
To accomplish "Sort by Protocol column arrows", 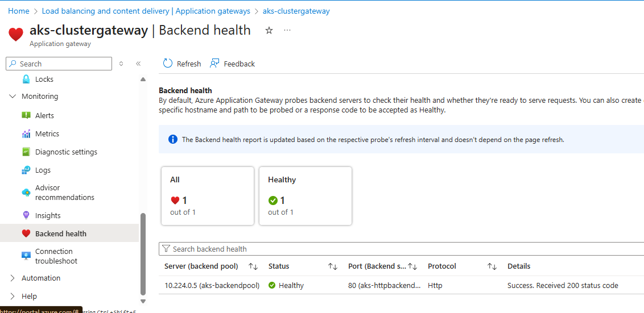I will click(492, 266).
